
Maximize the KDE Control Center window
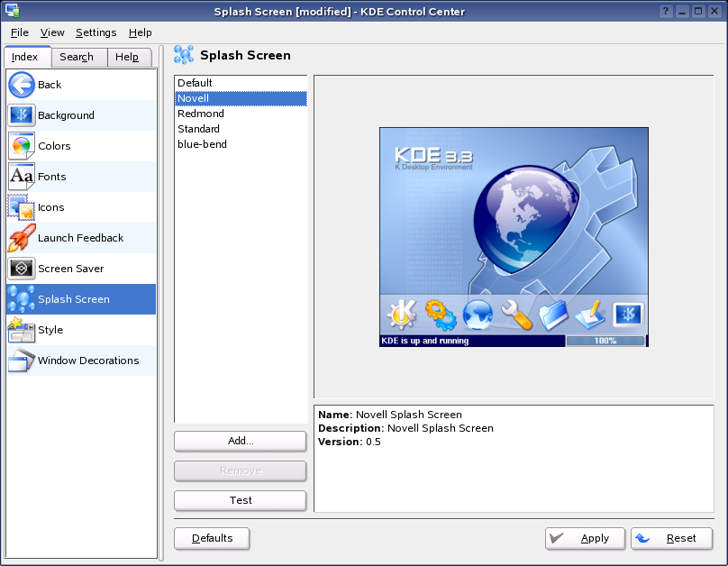click(698, 11)
